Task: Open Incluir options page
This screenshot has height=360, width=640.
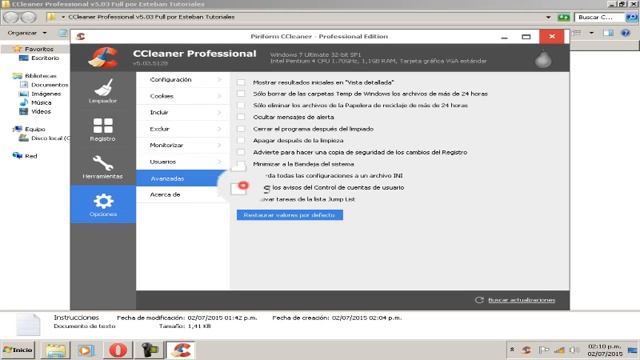Action: [x=183, y=112]
